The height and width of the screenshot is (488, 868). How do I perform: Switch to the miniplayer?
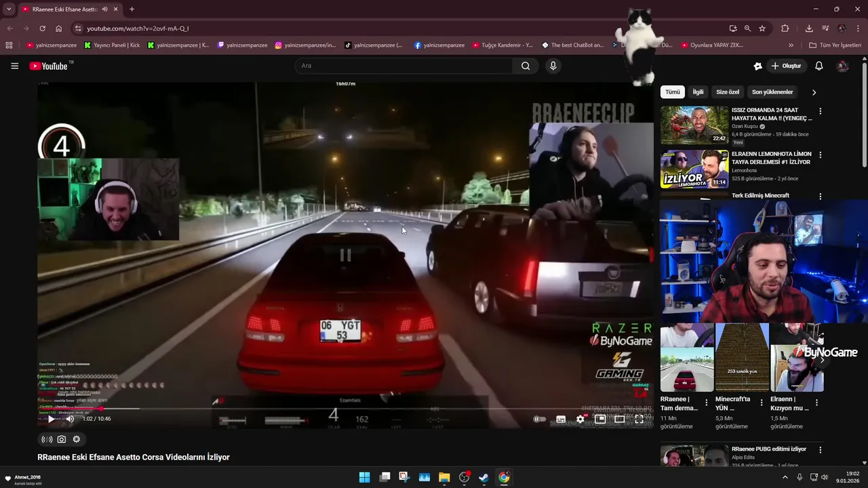tap(600, 419)
